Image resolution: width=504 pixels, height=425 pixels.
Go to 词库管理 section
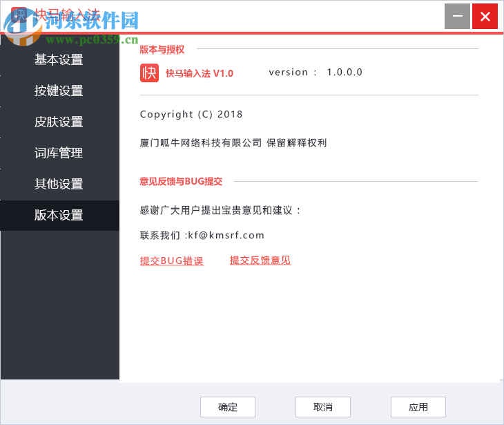(59, 153)
